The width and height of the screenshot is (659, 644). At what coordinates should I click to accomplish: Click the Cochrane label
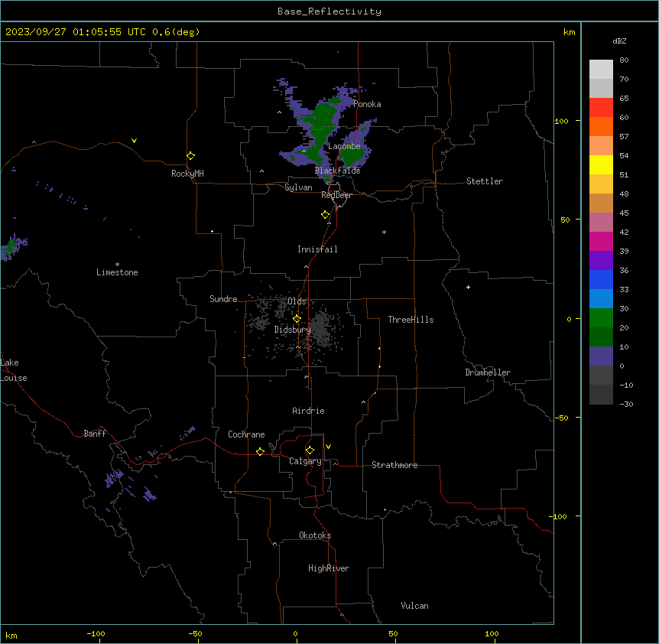[x=246, y=434]
